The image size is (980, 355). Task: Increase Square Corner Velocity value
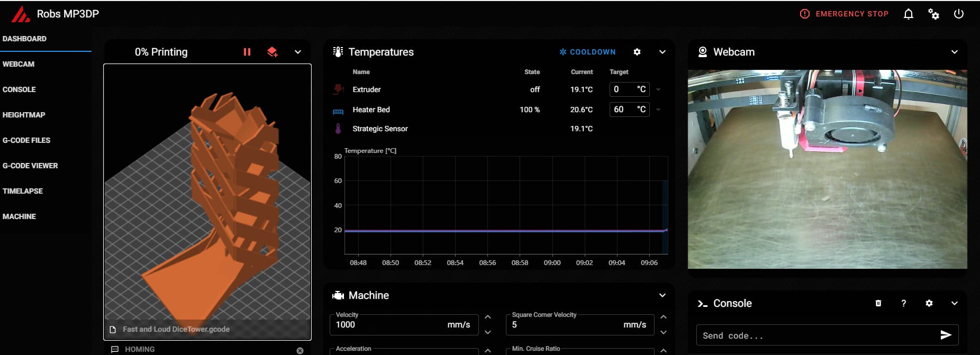click(x=664, y=317)
